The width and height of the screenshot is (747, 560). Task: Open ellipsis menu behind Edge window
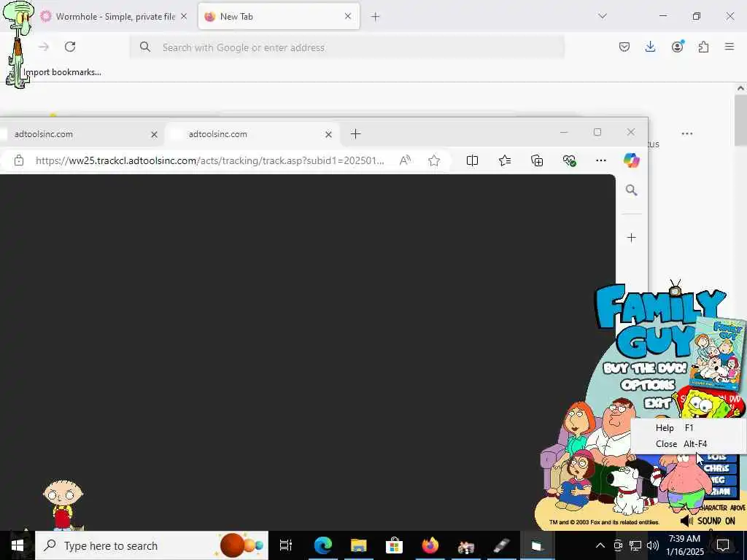click(x=687, y=134)
